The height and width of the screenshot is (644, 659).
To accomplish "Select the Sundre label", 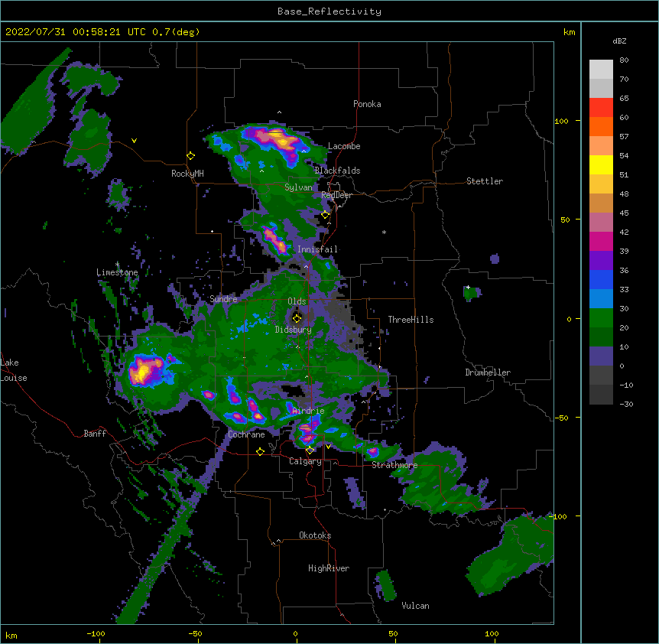I will tap(223, 299).
